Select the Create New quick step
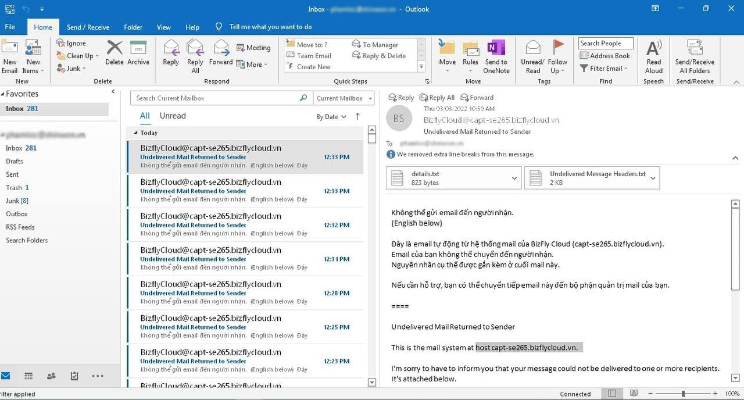 point(308,67)
